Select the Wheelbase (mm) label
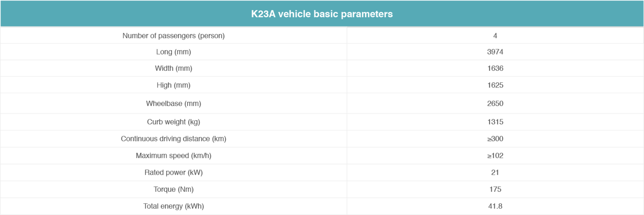The image size is (644, 215). tap(173, 103)
